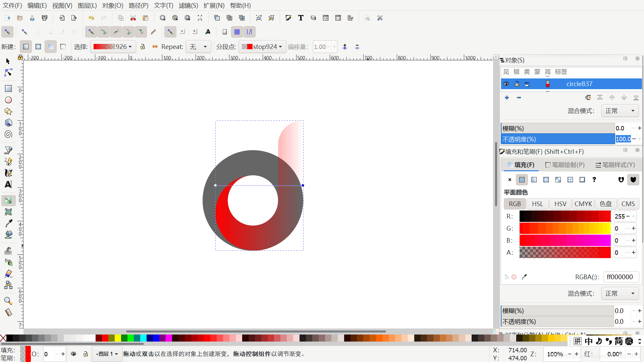Toggle layer lock in status bar

point(86,354)
